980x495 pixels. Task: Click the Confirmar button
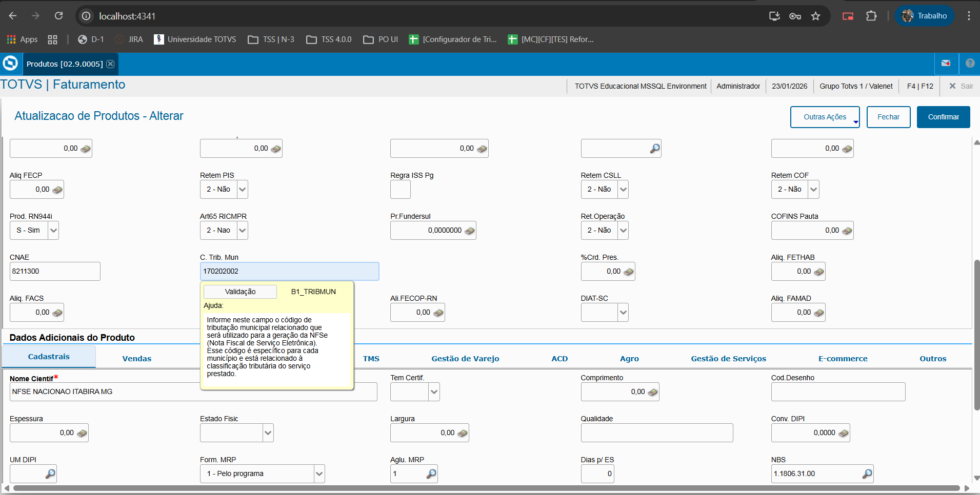pyautogui.click(x=943, y=117)
